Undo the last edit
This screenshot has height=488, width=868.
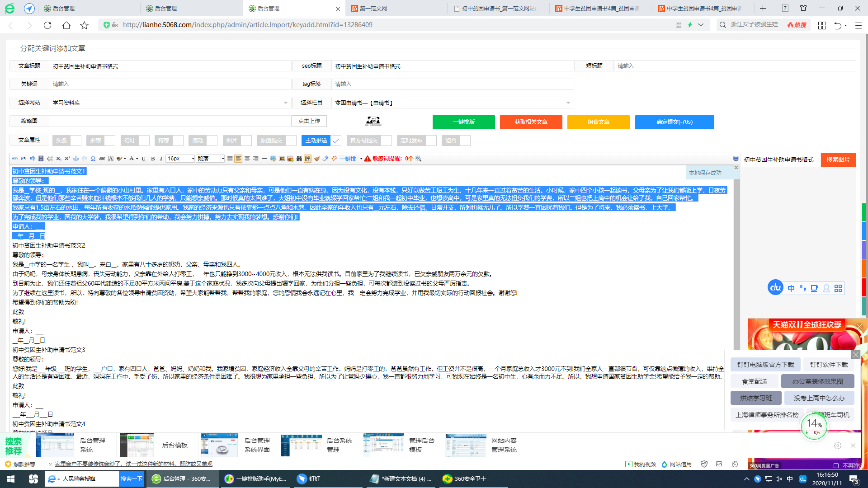coord(32,159)
